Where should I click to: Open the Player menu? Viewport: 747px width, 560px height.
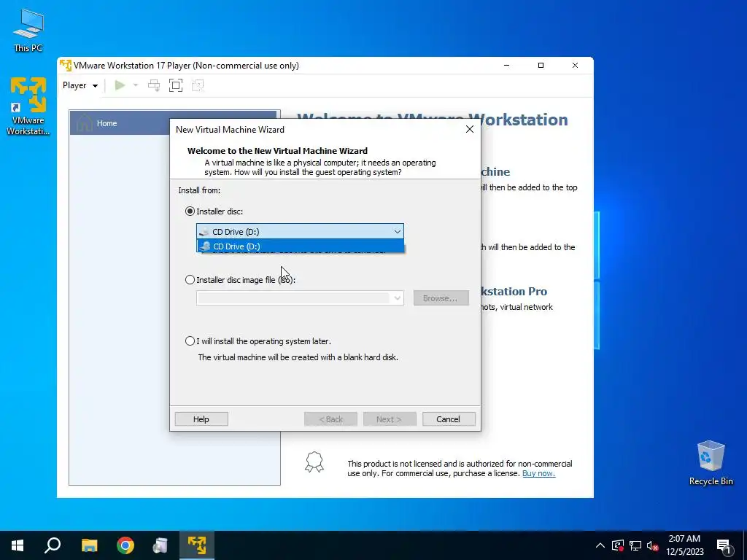pos(80,85)
